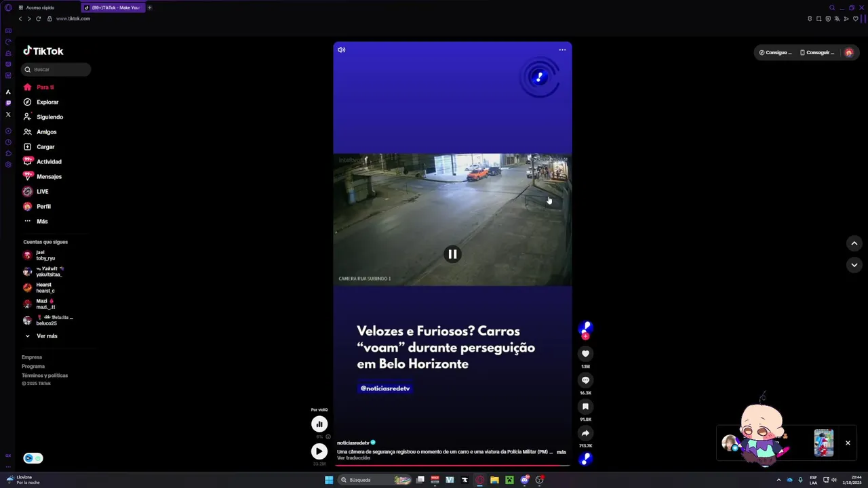Open the sound disc at bottom

585,459
